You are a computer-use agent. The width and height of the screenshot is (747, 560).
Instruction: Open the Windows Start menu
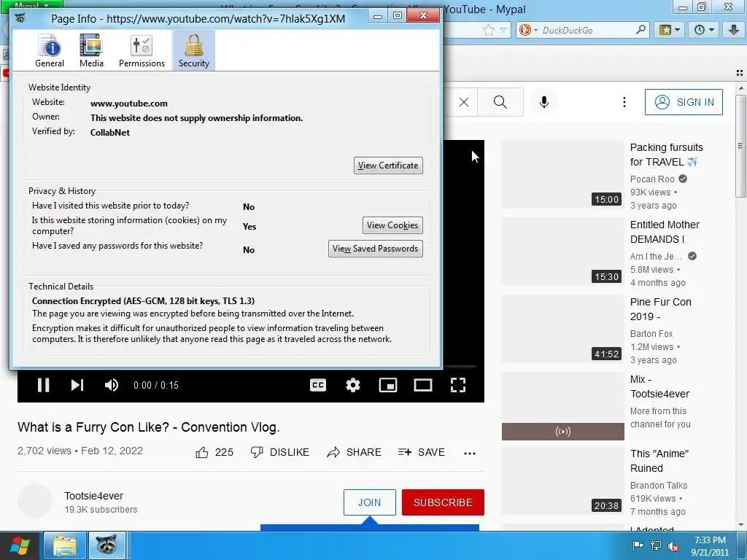coord(20,545)
